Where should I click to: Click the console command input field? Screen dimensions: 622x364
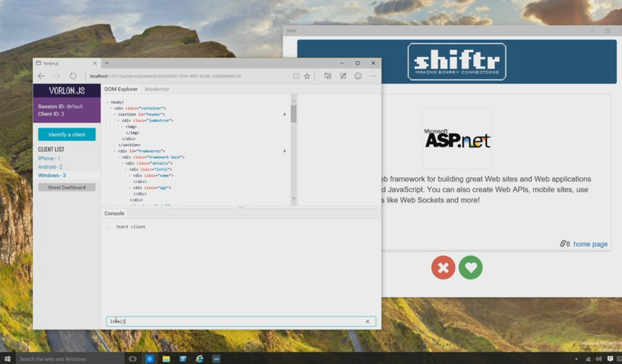tap(241, 322)
